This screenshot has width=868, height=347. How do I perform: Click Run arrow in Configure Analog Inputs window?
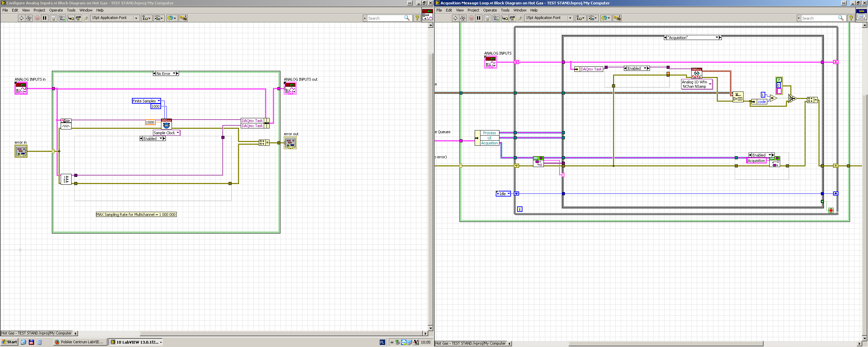(x=21, y=18)
